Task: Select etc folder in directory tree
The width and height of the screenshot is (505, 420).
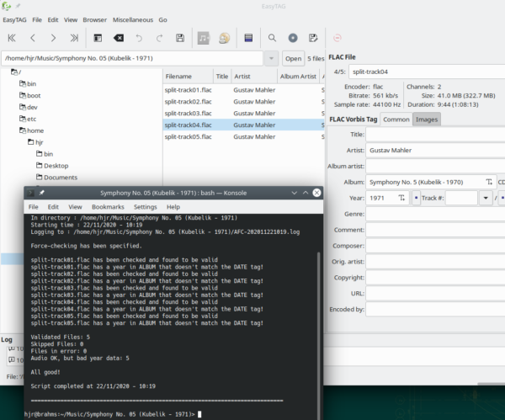Action: [28, 119]
